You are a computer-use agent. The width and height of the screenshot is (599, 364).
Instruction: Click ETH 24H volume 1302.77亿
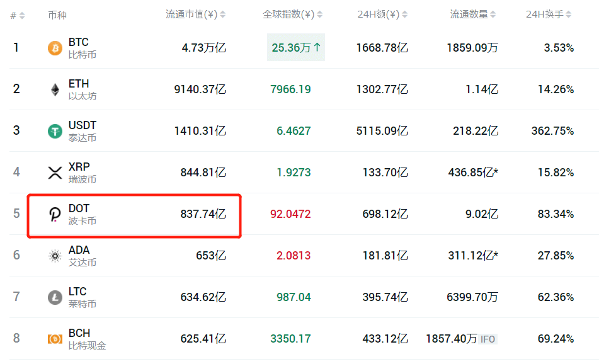click(382, 89)
